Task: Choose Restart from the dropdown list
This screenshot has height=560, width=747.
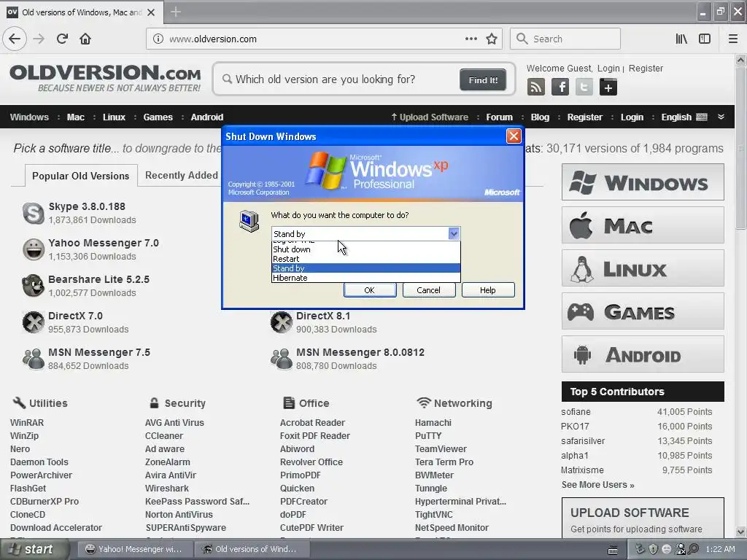Action: [366, 259]
